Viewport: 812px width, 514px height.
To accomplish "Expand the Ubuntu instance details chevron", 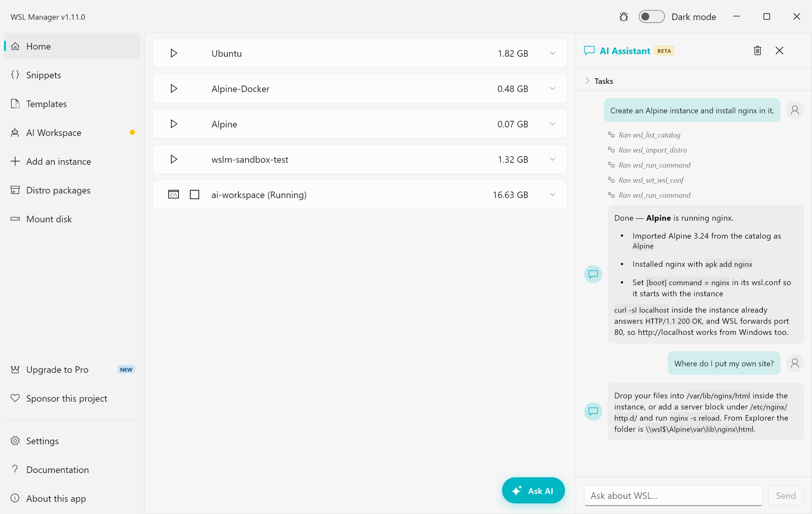I will [x=552, y=53].
